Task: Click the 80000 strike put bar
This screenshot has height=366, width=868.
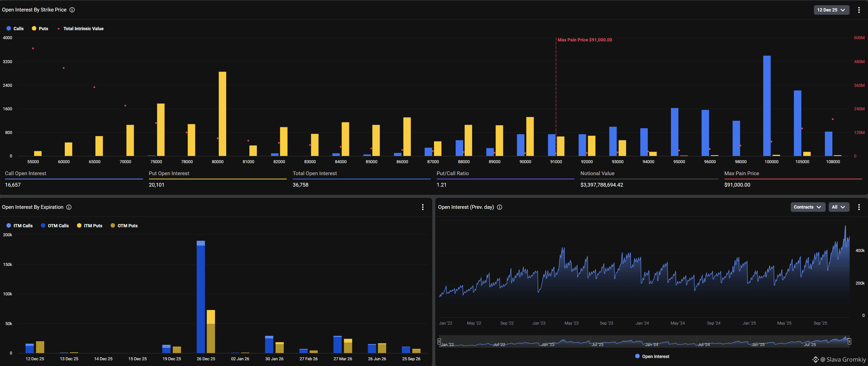Action: coord(222,115)
